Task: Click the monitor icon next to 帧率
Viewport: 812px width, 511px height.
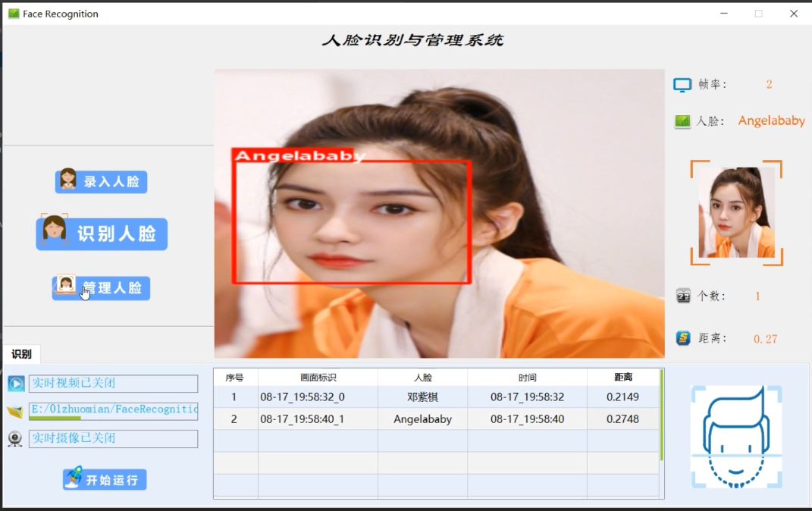Action: [682, 85]
